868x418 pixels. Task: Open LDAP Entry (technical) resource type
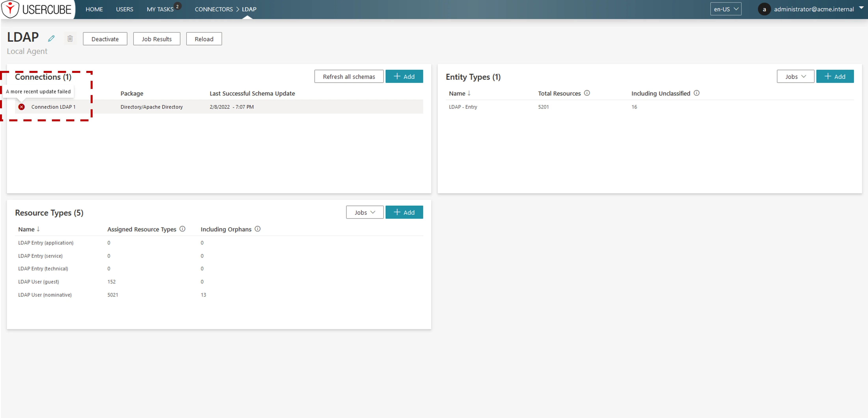[x=43, y=268]
